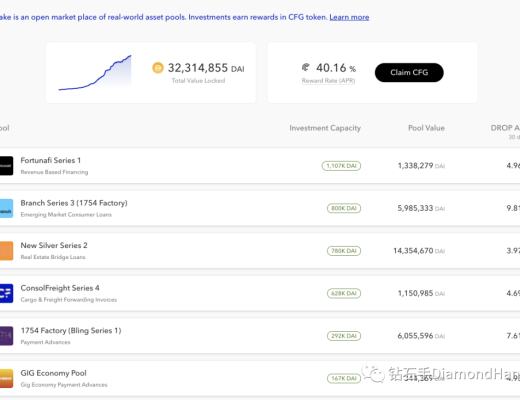Click the 292K DAI capacity badge
The height and width of the screenshot is (400, 520).
[x=344, y=336]
